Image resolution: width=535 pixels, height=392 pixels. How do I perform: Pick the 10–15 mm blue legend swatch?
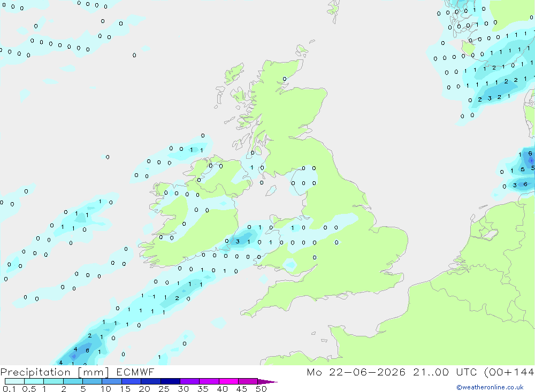(112, 381)
